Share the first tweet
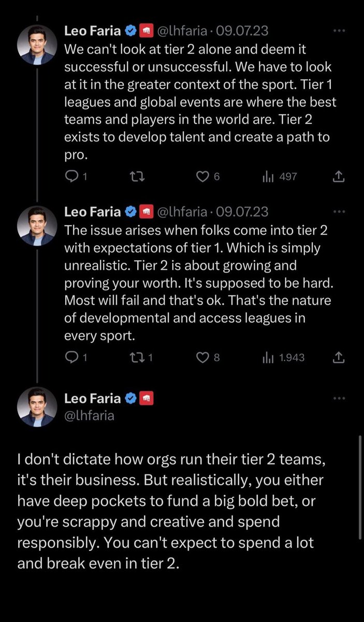This screenshot has height=622, width=364. (338, 177)
